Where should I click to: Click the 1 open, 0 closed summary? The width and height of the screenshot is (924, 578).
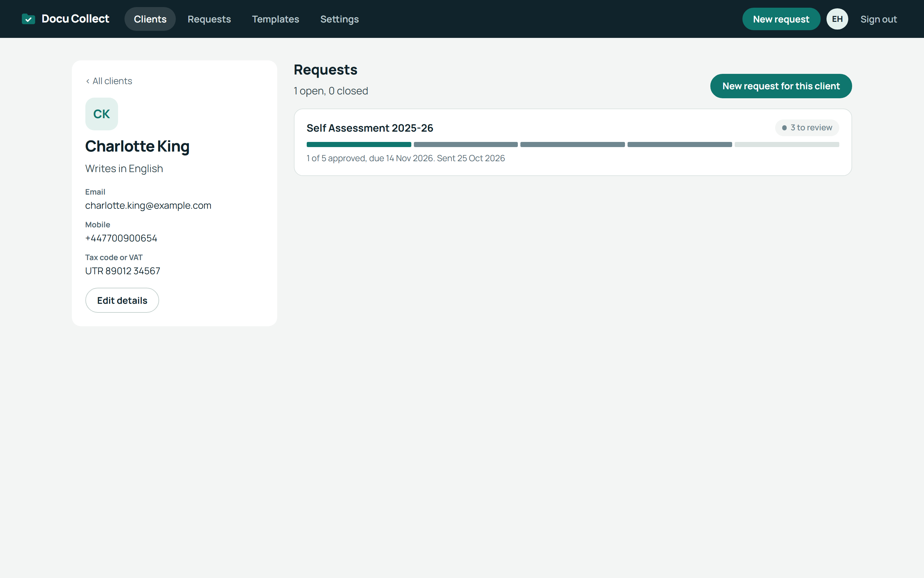point(331,91)
